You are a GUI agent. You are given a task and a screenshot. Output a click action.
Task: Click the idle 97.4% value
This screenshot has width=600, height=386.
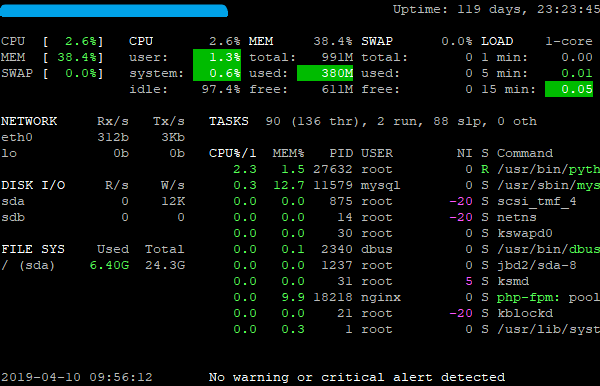tap(221, 90)
